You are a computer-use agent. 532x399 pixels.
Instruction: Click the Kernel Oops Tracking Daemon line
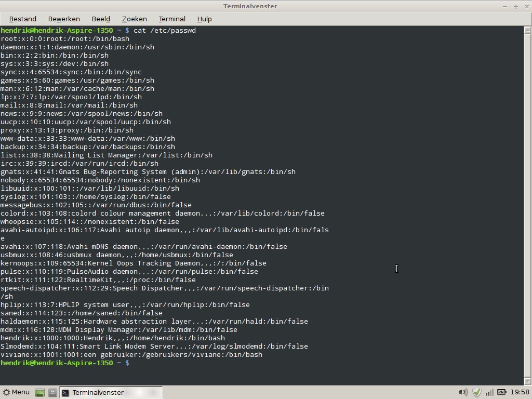click(x=134, y=263)
